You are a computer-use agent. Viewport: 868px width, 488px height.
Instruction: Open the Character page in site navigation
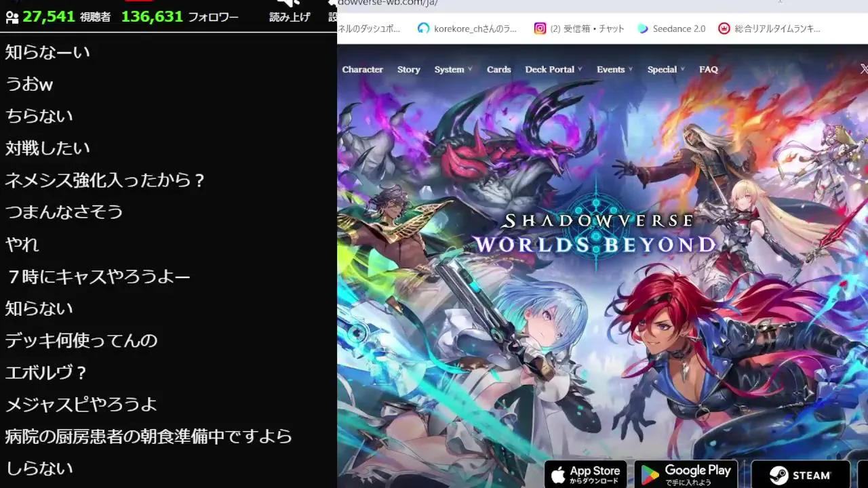[362, 69]
